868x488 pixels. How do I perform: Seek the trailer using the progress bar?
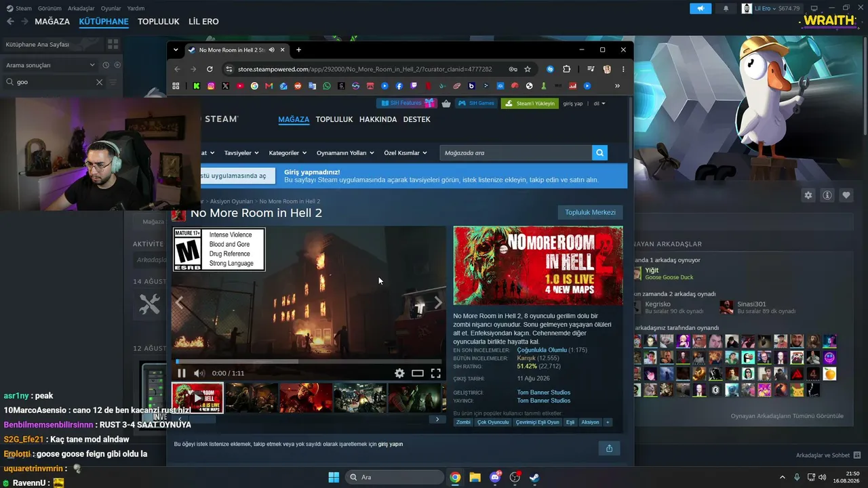[309, 361]
